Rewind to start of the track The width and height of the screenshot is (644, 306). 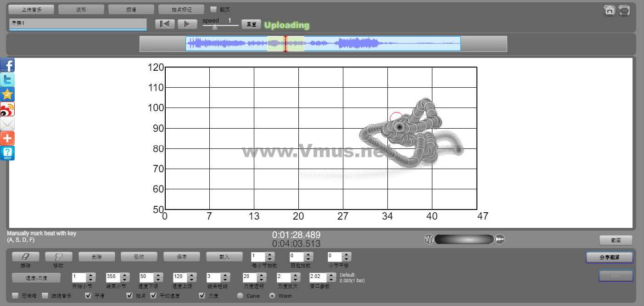[165, 24]
